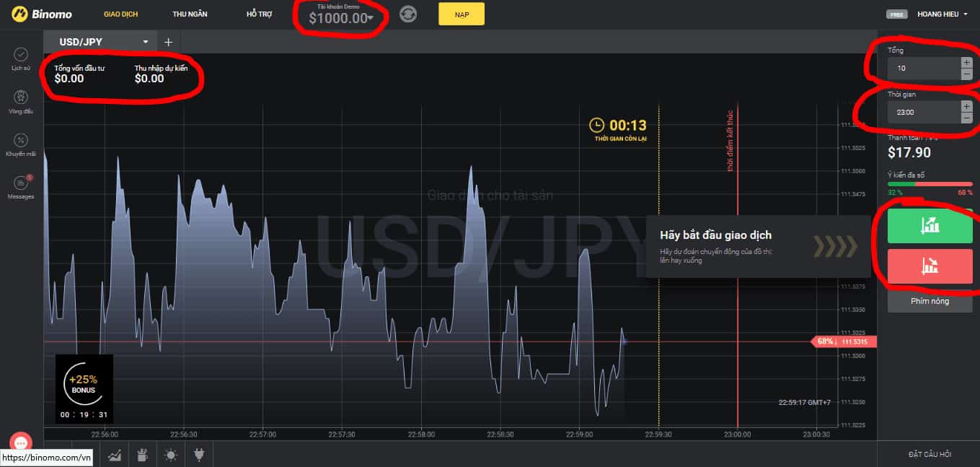Click the FREE account status badge
Viewport: 980px width, 467px height.
pos(897,14)
